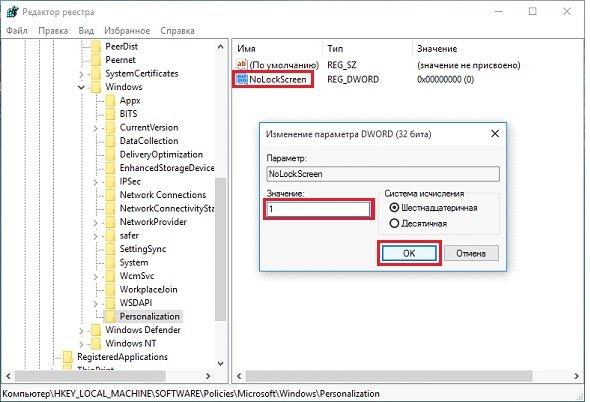Select the Десятичная radio button
590x402 pixels.
click(394, 223)
